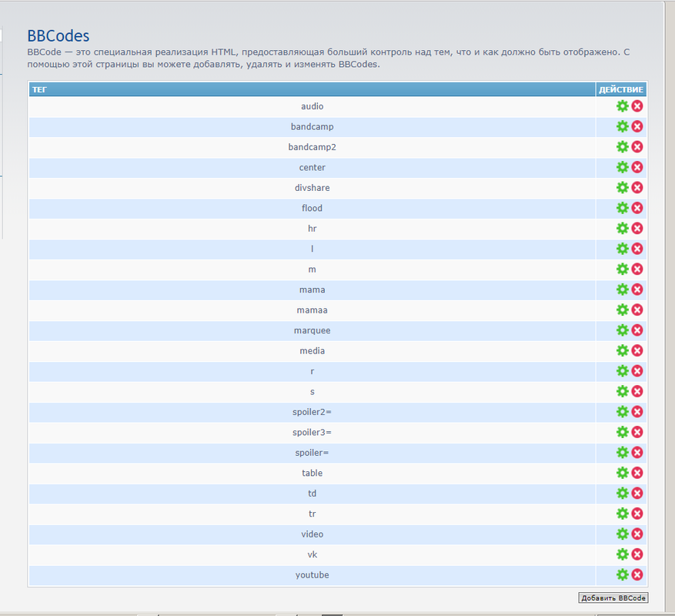
Task: Edit the single-letter l tag
Action: pyautogui.click(x=622, y=249)
